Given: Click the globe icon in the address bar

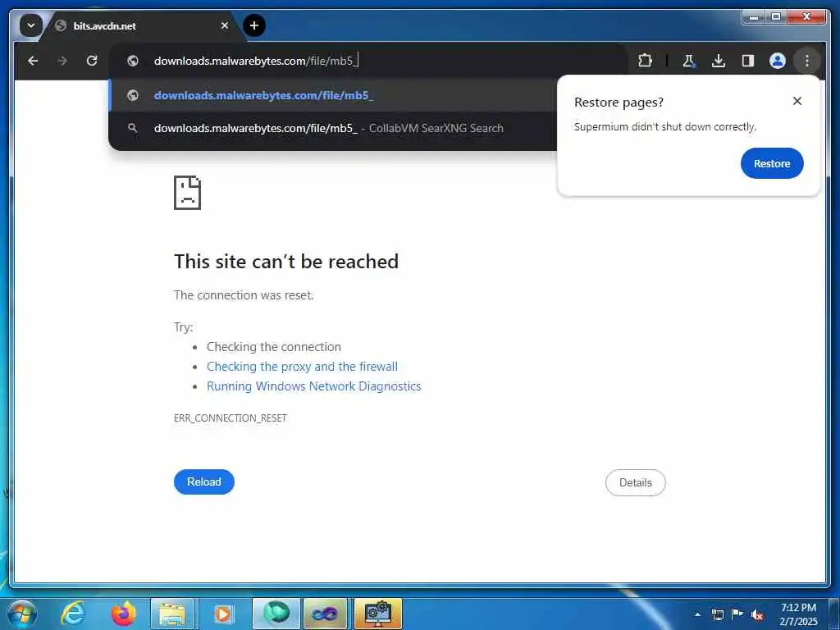Looking at the screenshot, I should (133, 61).
